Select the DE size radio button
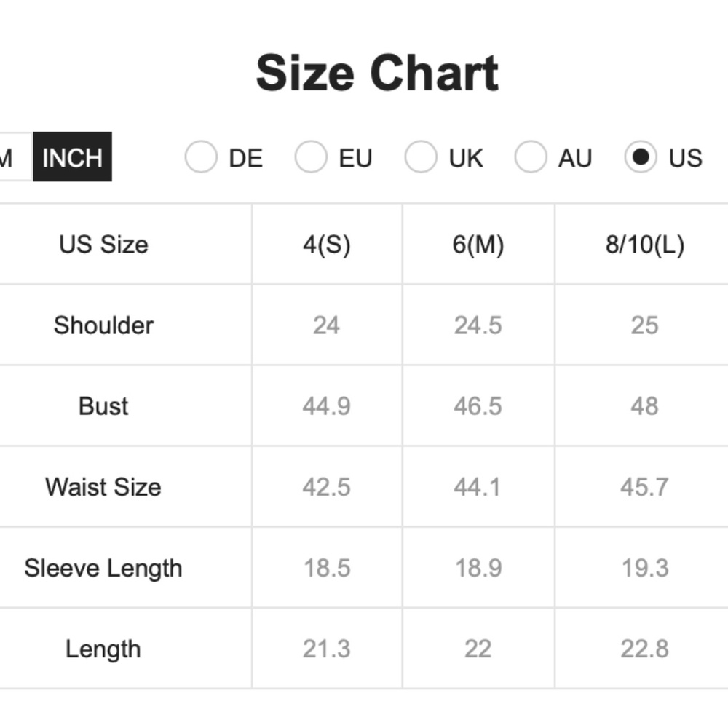The width and height of the screenshot is (728, 728). click(x=201, y=157)
